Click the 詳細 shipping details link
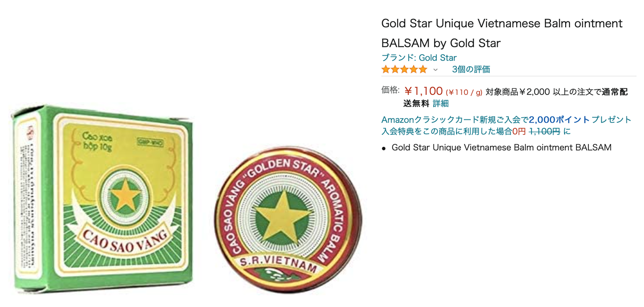Screen dimensions: 644x307 [441, 103]
